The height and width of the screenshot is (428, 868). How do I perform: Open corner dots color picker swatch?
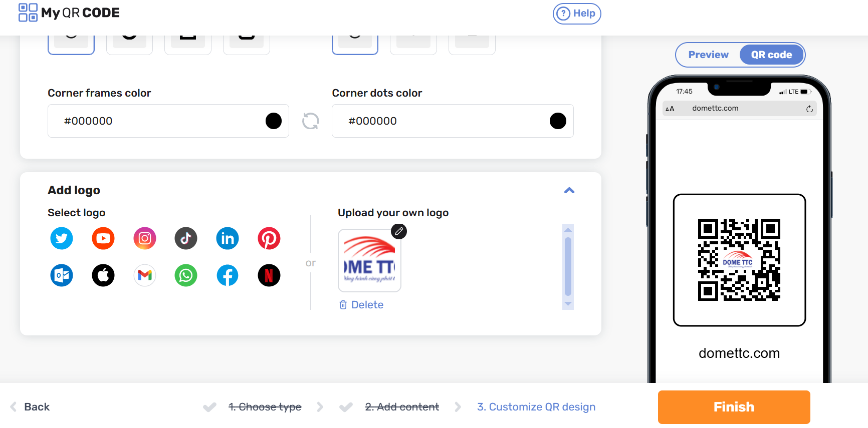[558, 121]
